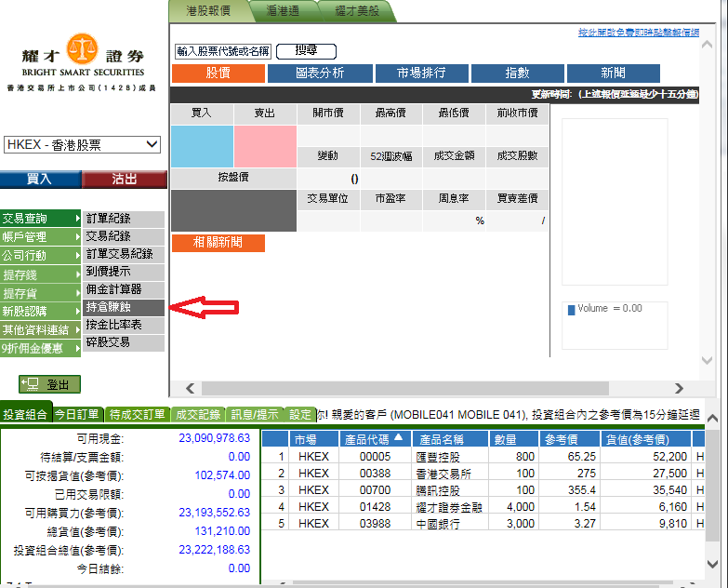Image resolution: width=728 pixels, height=588 pixels.
Task: Open the 市場排行 tab
Action: pyautogui.click(x=421, y=73)
